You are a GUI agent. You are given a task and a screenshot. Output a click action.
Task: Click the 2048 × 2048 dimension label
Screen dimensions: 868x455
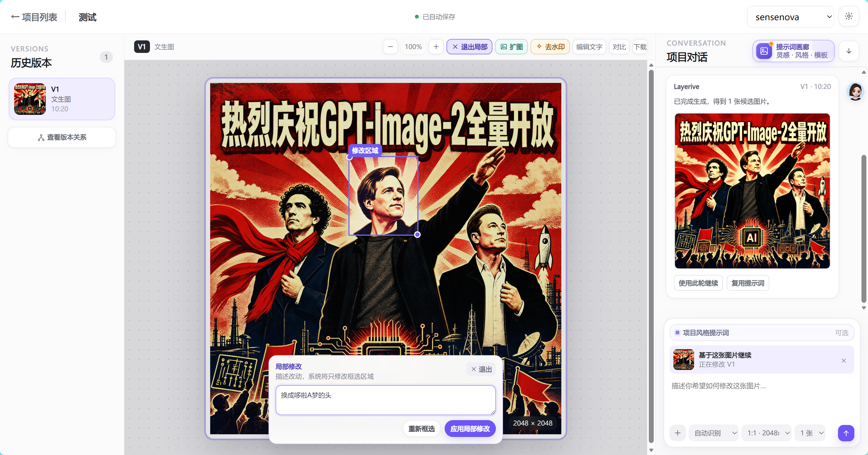532,423
